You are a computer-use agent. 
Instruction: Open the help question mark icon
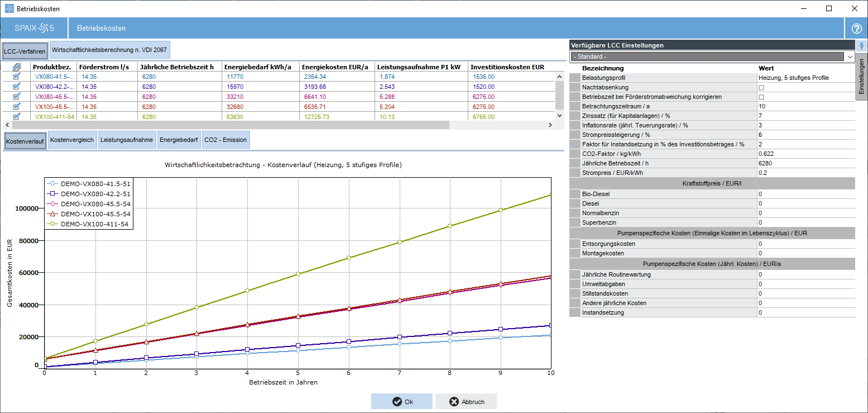[857, 29]
